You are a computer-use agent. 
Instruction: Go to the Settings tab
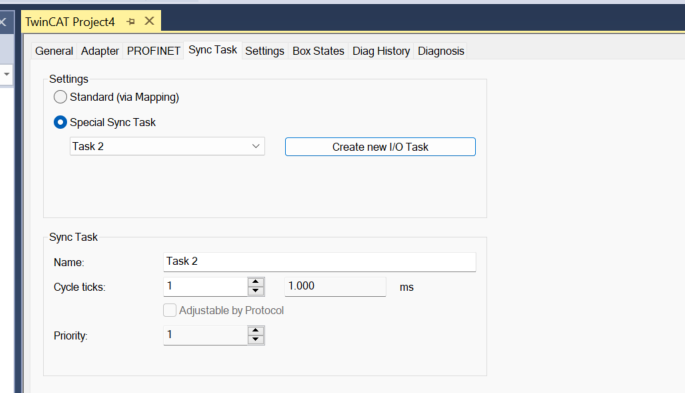[x=264, y=51]
